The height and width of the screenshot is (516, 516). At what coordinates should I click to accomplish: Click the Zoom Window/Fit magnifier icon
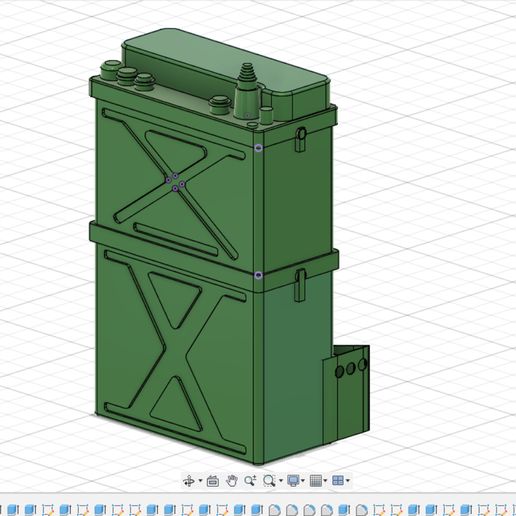tap(269, 481)
